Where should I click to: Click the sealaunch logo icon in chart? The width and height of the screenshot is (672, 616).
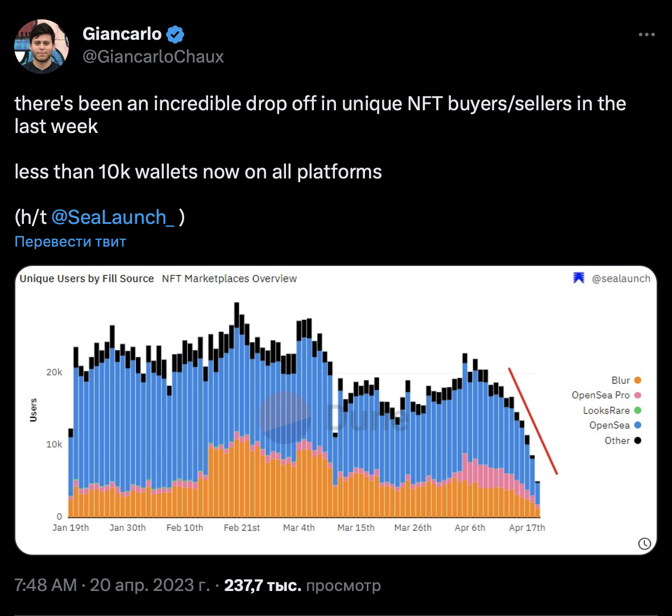click(x=579, y=278)
